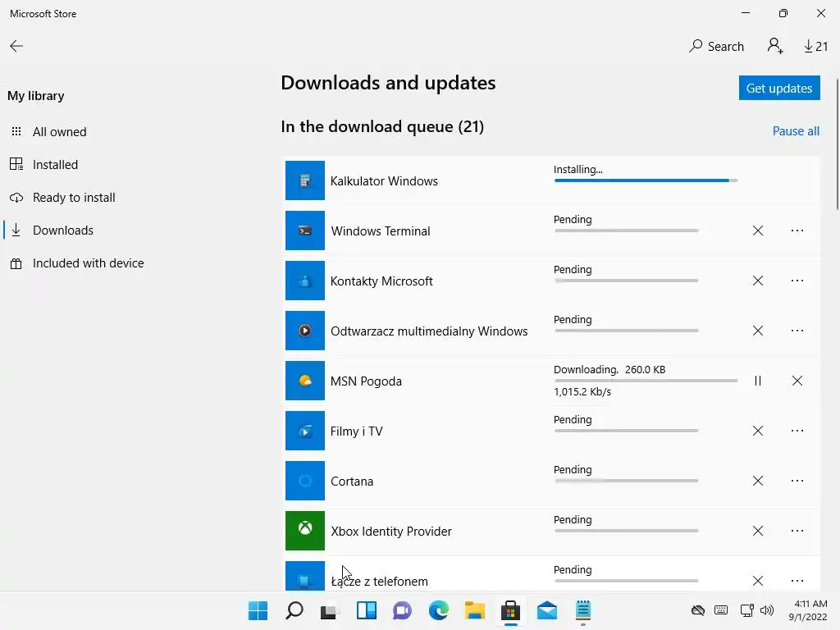Click the vertical scrollbar of the page
Screen dimensions: 840x630
click(x=837, y=144)
